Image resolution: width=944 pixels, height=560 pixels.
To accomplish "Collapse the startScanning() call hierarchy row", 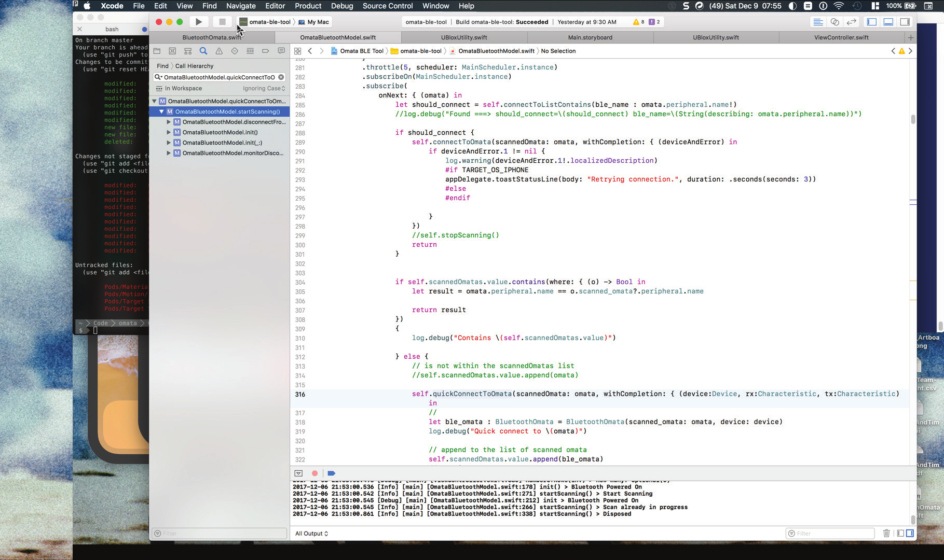I will pyautogui.click(x=161, y=111).
